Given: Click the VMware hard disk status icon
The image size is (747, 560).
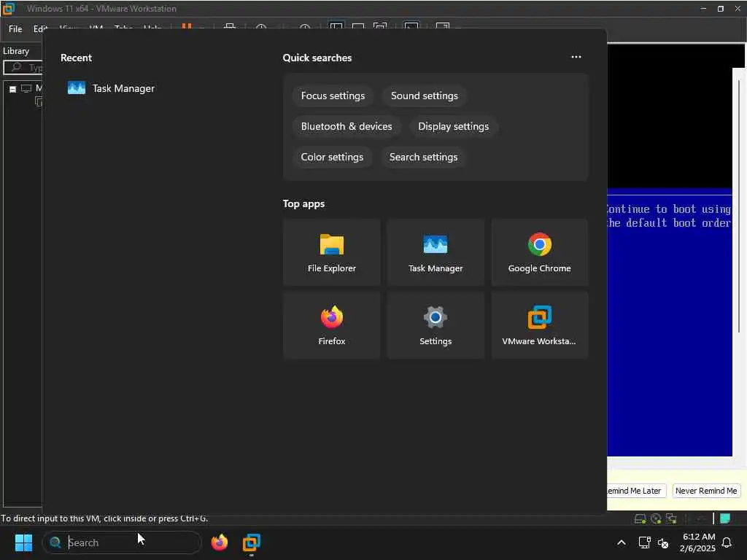Looking at the screenshot, I should tap(640, 518).
